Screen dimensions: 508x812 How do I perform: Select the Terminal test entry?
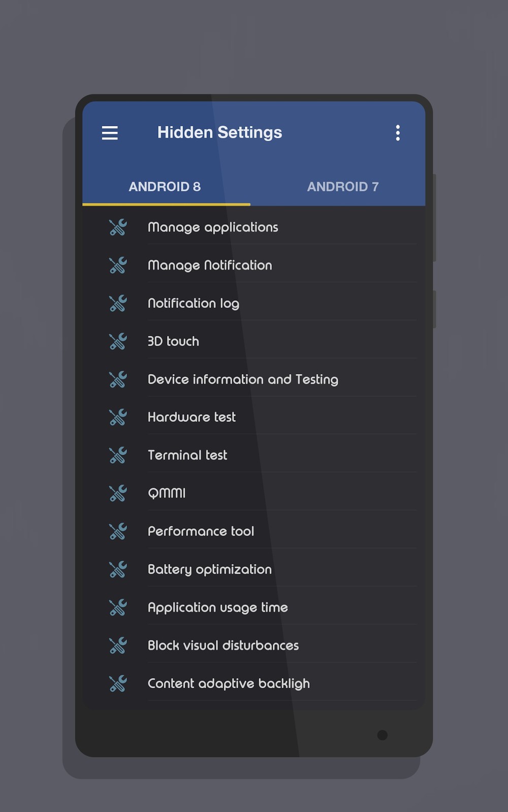click(187, 455)
